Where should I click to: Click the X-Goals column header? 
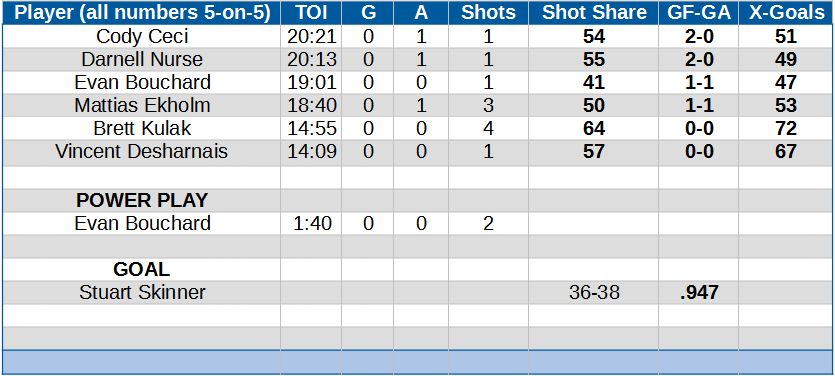[786, 13]
